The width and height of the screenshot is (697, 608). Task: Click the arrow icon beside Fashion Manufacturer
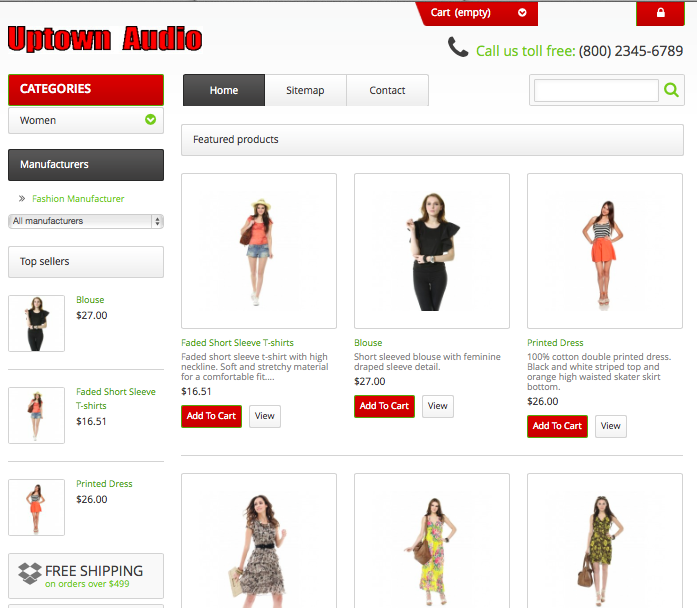[22, 199]
